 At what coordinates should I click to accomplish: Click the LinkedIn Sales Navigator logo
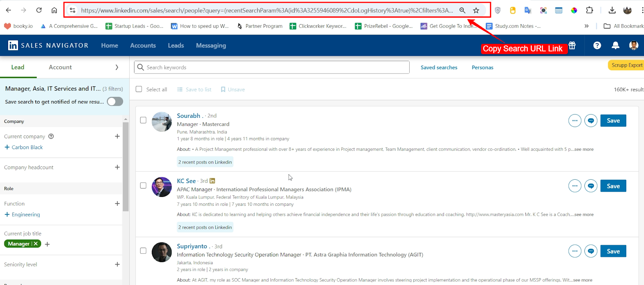pos(48,45)
